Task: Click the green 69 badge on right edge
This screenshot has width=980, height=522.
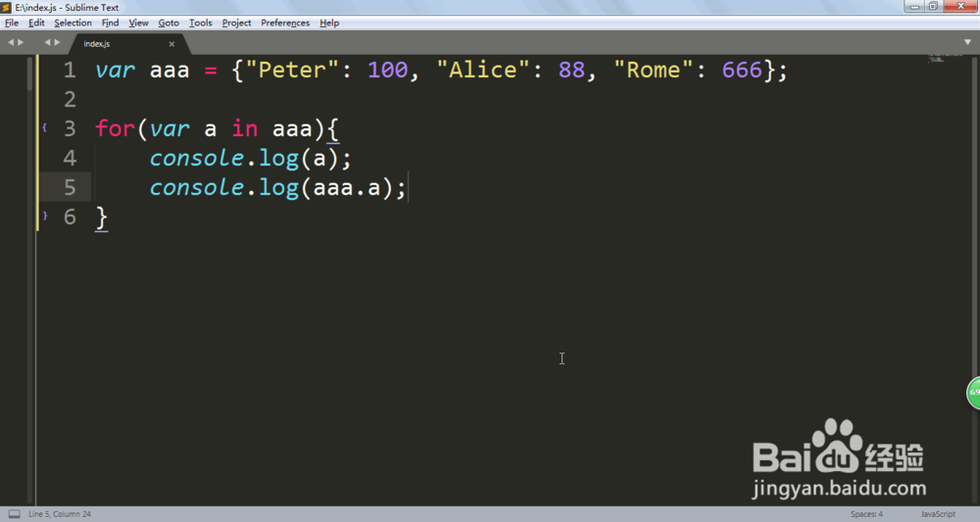Action: 974,393
